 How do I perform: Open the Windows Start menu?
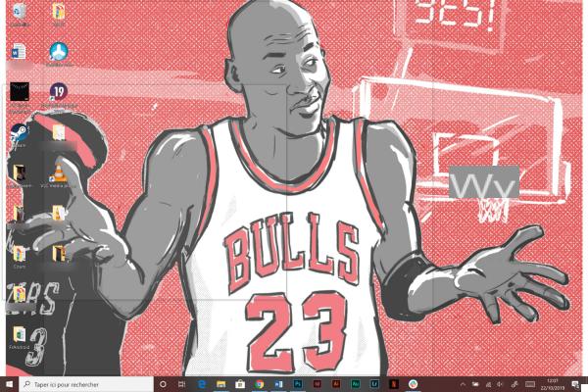[9, 384]
